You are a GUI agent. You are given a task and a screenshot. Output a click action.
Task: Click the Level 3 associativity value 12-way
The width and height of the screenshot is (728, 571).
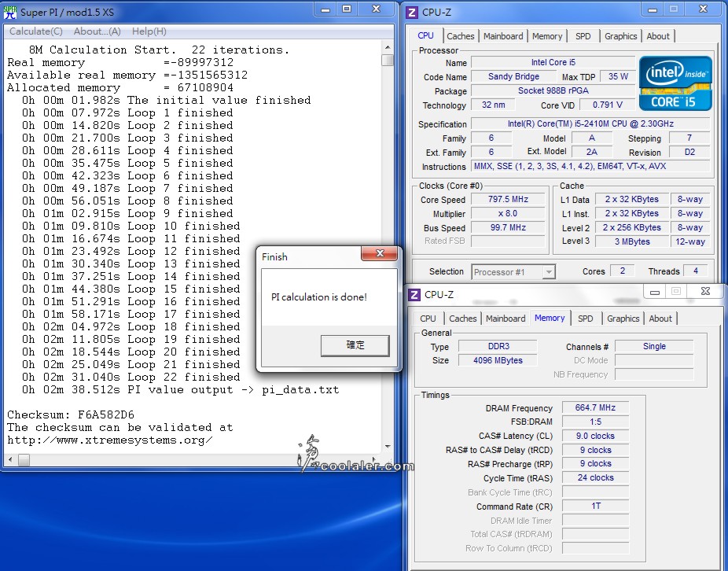coord(690,241)
